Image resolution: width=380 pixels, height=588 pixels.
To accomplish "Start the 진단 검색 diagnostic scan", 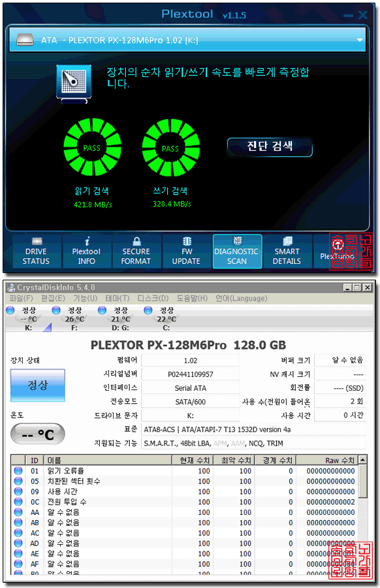I will pyautogui.click(x=270, y=146).
